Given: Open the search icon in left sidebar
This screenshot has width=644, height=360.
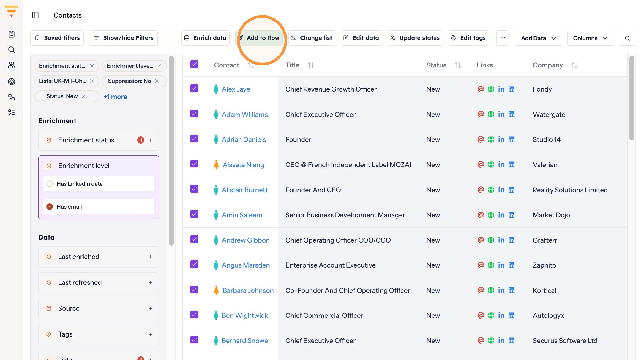Looking at the screenshot, I should click(11, 50).
